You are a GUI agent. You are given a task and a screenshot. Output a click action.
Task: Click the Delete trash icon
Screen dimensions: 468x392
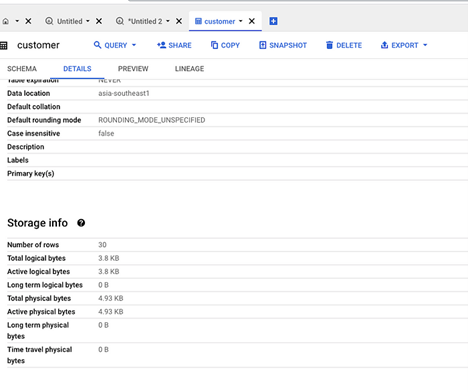(x=329, y=45)
